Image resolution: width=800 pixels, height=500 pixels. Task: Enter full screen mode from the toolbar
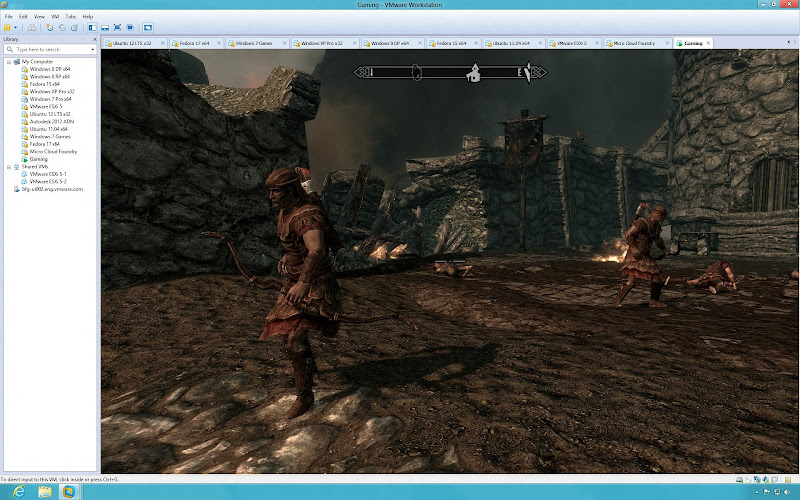coord(117,28)
